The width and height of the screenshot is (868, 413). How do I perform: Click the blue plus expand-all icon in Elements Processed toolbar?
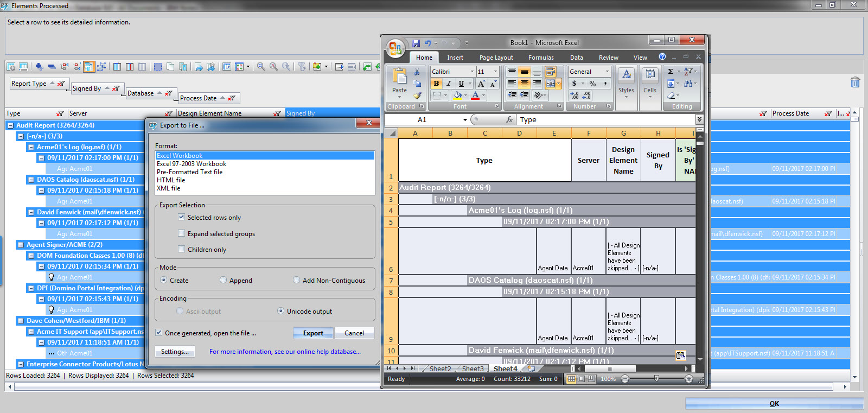tap(39, 67)
